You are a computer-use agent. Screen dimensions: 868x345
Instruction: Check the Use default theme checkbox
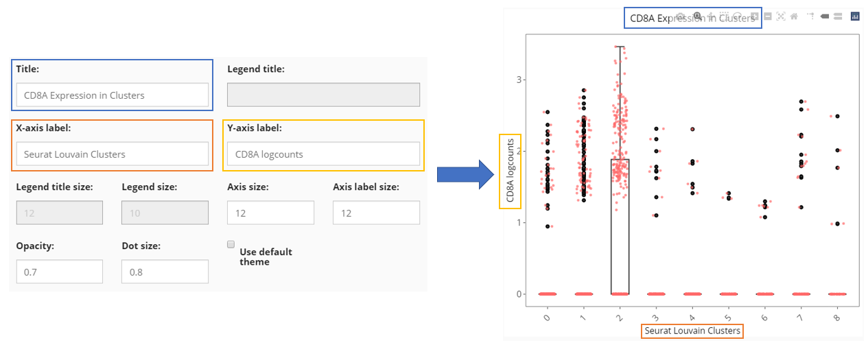231,244
